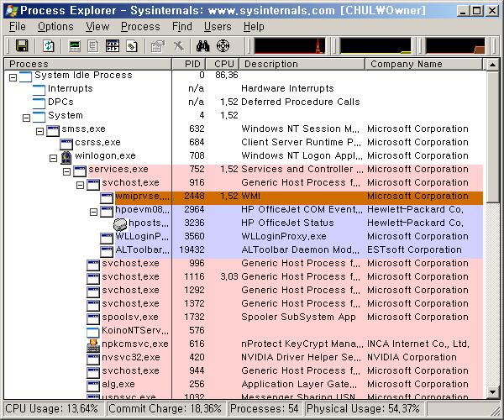Click the ALToolbar process icon
504x420 pixels.
coord(107,252)
